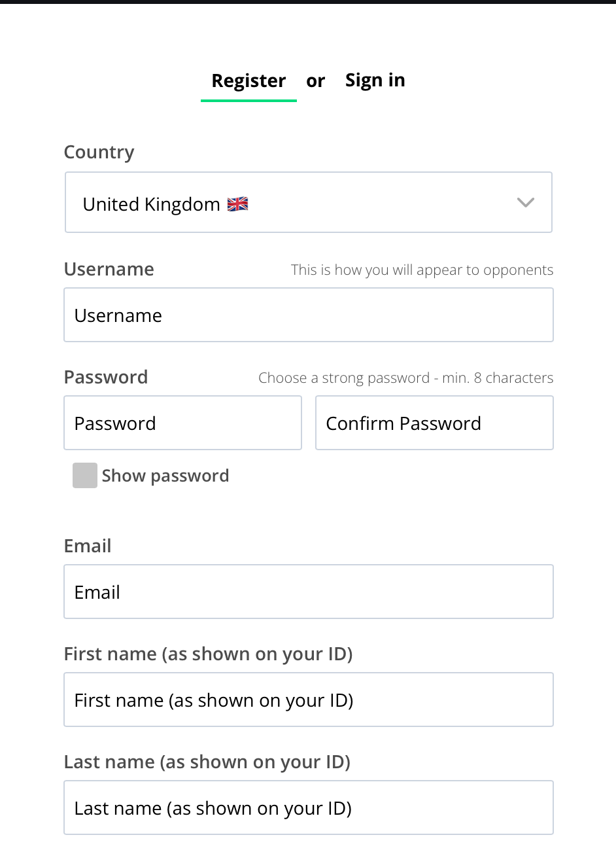The height and width of the screenshot is (852, 616).
Task: Click the bold "Username" heading label
Action: click(109, 269)
